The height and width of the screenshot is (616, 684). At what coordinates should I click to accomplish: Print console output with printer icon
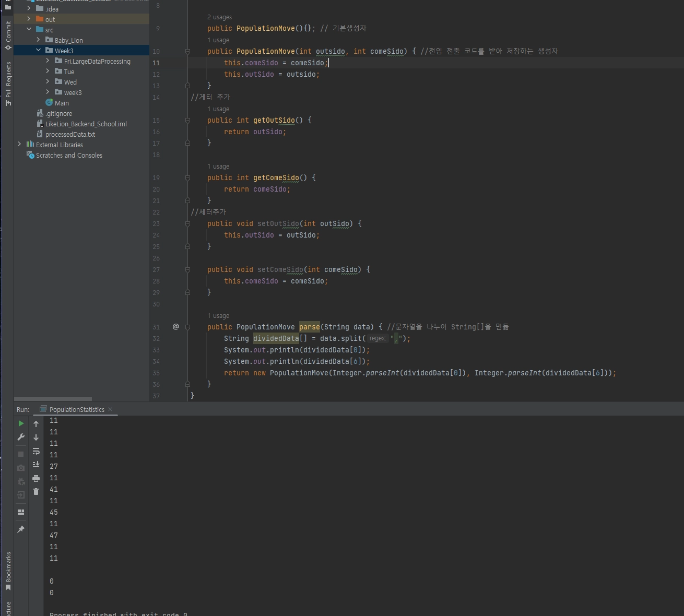tap(36, 478)
